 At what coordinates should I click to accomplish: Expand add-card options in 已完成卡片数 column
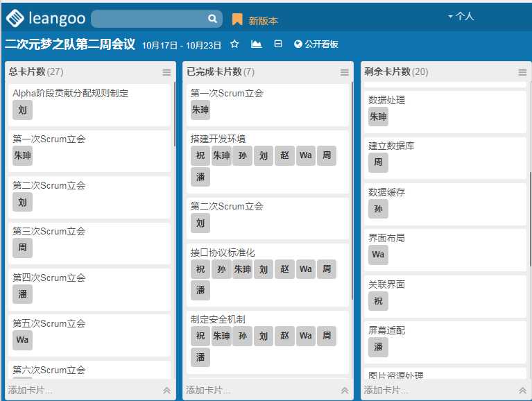[345, 390]
